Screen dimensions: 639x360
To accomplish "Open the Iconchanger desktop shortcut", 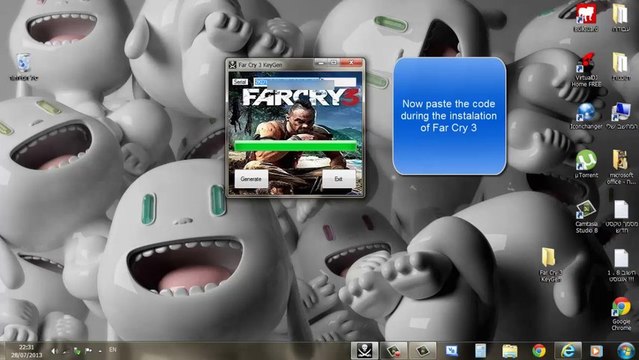I will [x=586, y=116].
